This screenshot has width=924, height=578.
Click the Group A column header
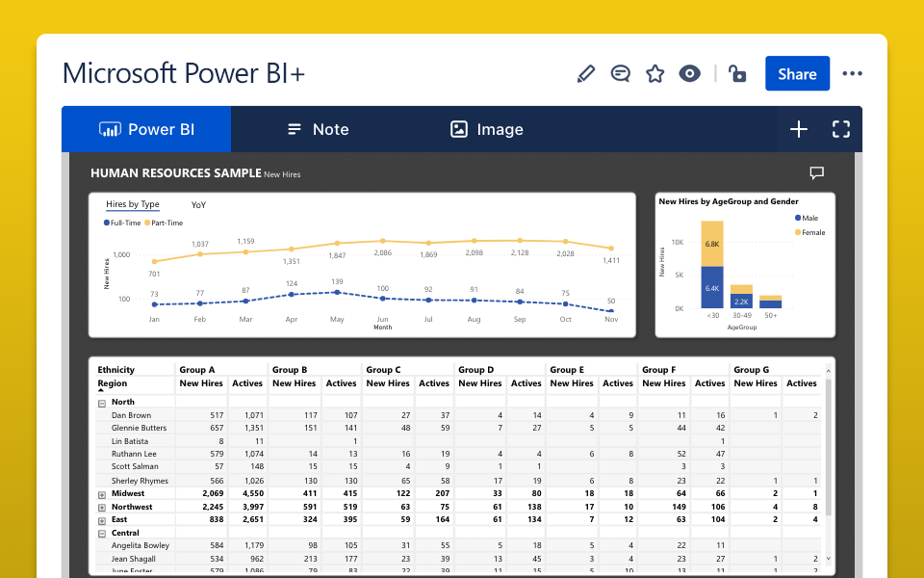[196, 370]
